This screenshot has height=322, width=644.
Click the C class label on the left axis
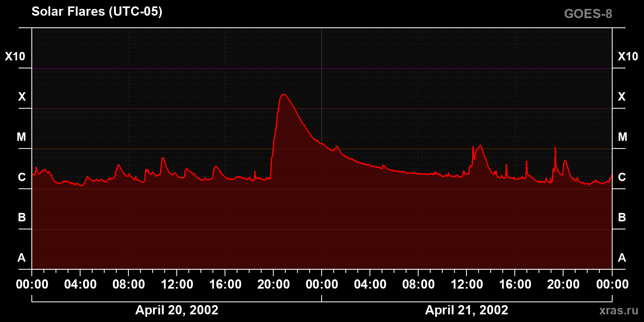[x=22, y=177]
